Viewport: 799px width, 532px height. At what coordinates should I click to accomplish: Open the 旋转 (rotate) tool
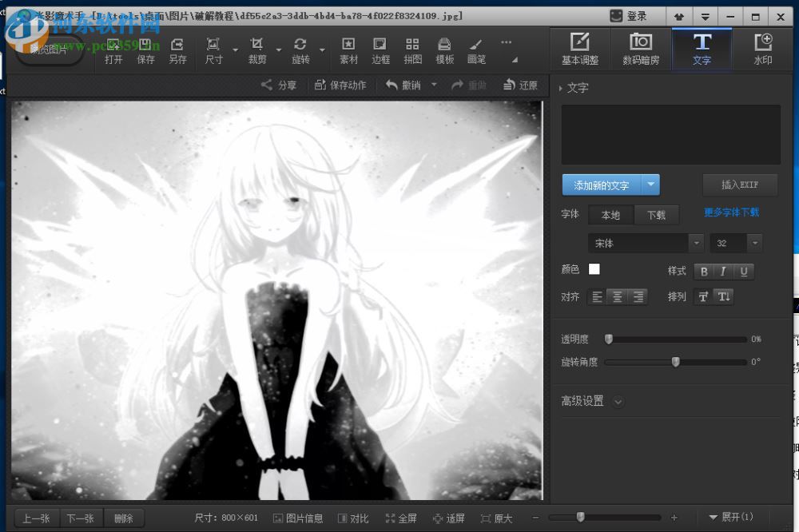click(304, 48)
